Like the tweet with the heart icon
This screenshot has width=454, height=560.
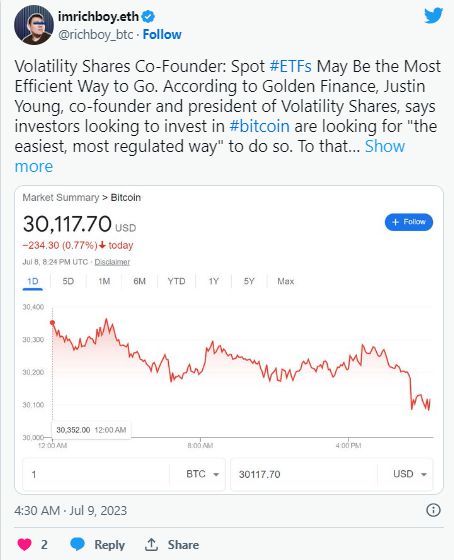coord(24,544)
